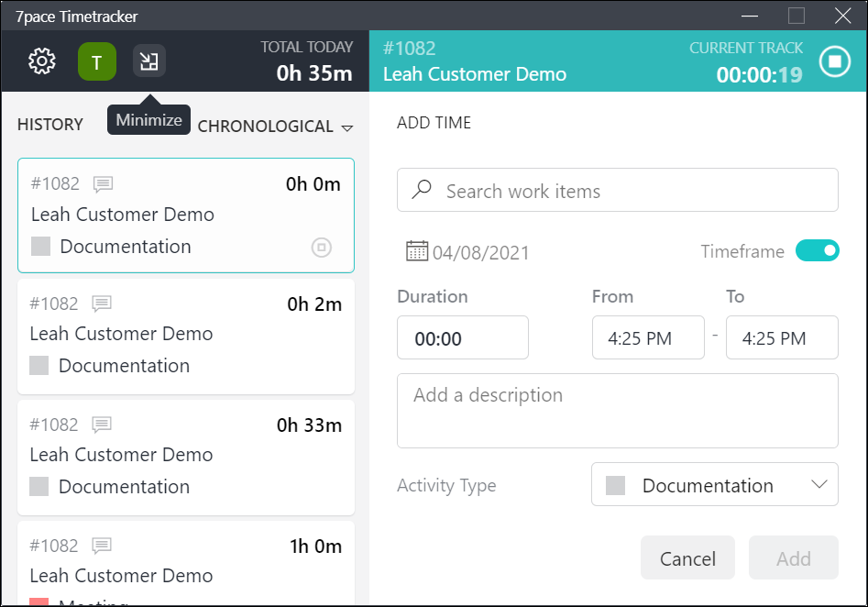
Task: Click the green T user avatar
Action: pos(97,61)
